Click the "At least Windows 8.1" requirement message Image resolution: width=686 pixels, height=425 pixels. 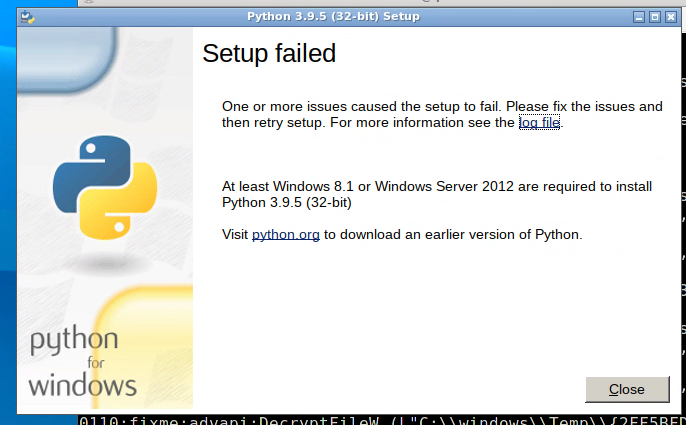click(x=437, y=194)
